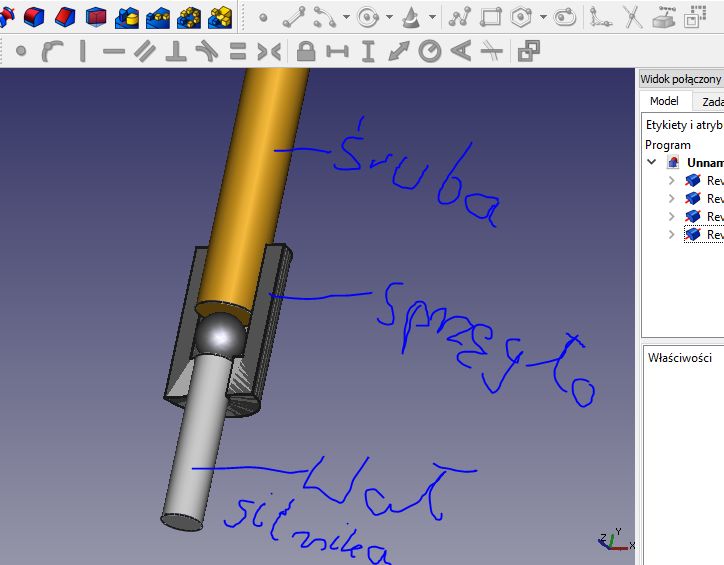Expand the second Rev item under Unnamed
724x565 pixels.
pyautogui.click(x=672, y=198)
